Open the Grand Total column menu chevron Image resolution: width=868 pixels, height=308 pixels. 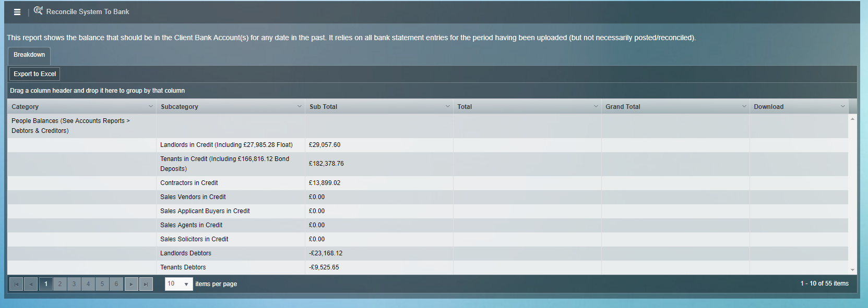(744, 106)
